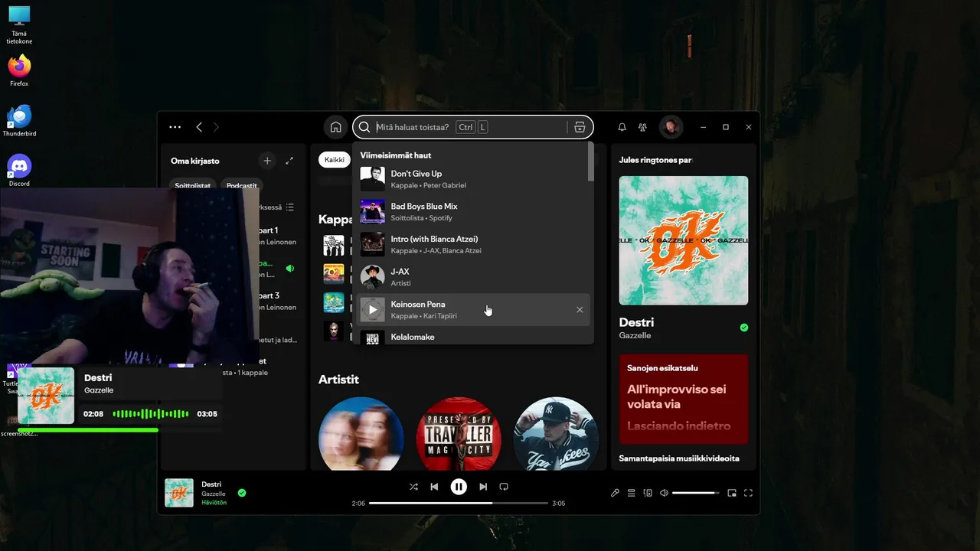This screenshot has height=551, width=980.
Task: Filter library by Podcastit
Action: tap(242, 184)
